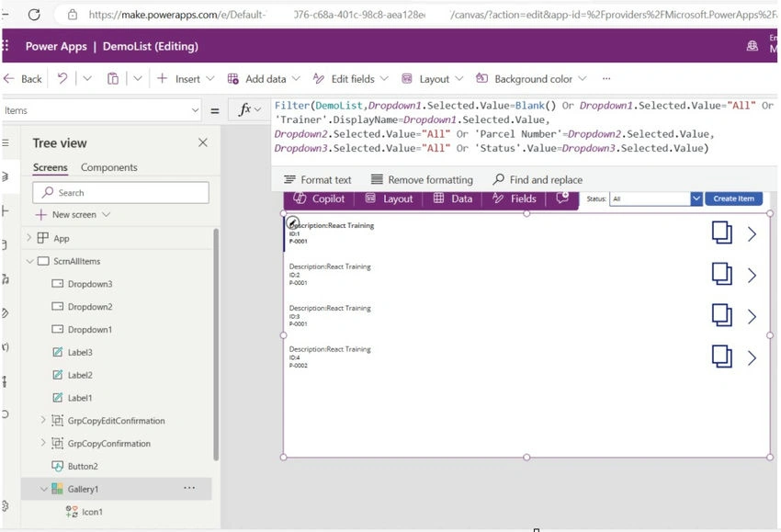This screenshot has width=781, height=532.
Task: Collapse the Gallery1 node
Action: click(x=44, y=489)
